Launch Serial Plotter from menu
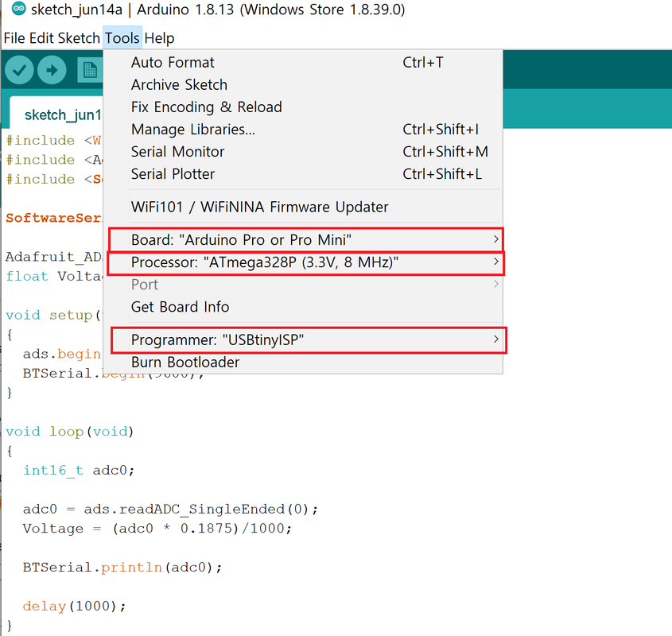The image size is (672, 636). tap(303, 174)
